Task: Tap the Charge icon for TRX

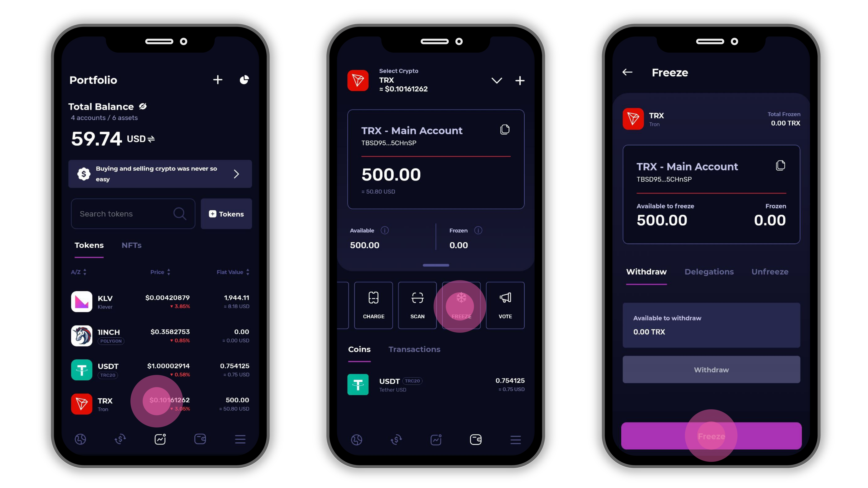Action: click(x=373, y=304)
